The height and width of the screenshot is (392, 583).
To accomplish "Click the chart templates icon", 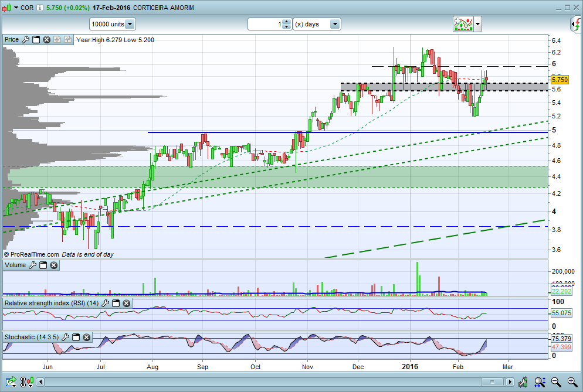I will pyautogui.click(x=463, y=24).
